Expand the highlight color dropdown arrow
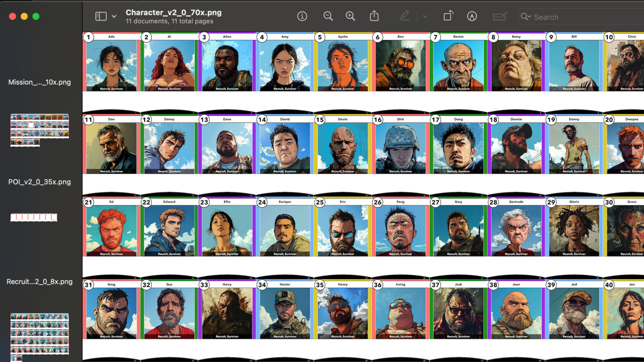The width and height of the screenshot is (644, 362). point(425,16)
